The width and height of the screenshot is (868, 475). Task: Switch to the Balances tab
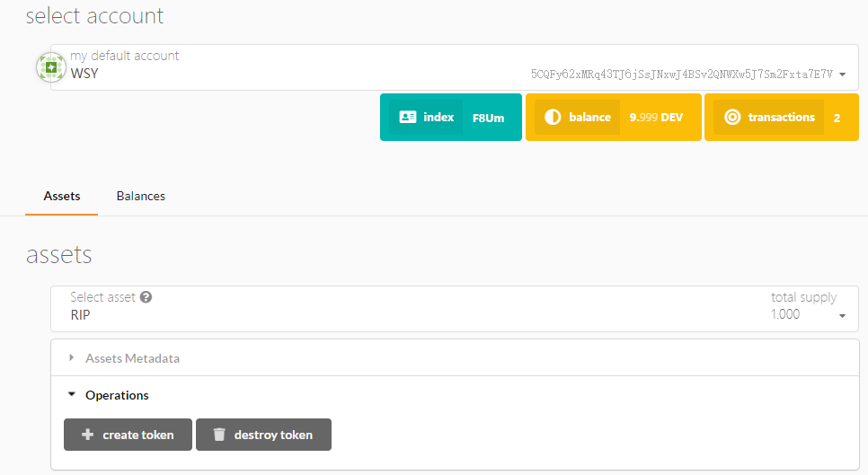click(x=141, y=196)
